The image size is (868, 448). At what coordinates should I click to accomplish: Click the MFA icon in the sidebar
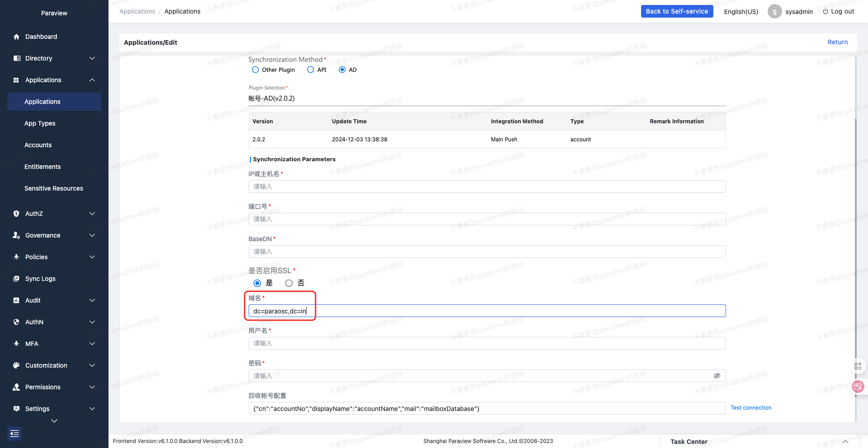16,344
